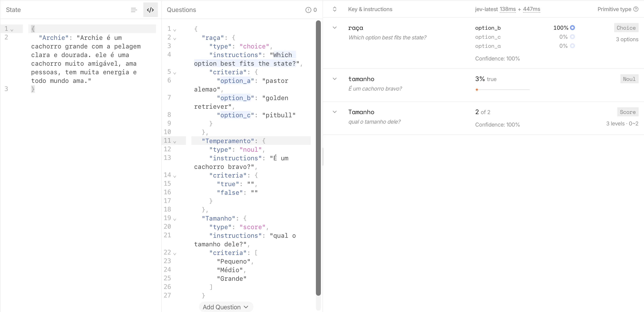Click the "3 levels · 0~2" label
This screenshot has width=644, height=312.
click(622, 123)
